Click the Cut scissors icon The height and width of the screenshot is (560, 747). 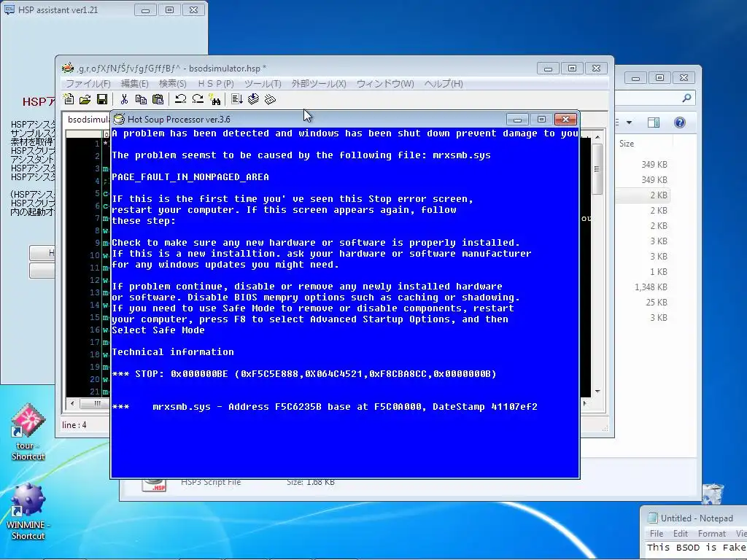(x=124, y=99)
